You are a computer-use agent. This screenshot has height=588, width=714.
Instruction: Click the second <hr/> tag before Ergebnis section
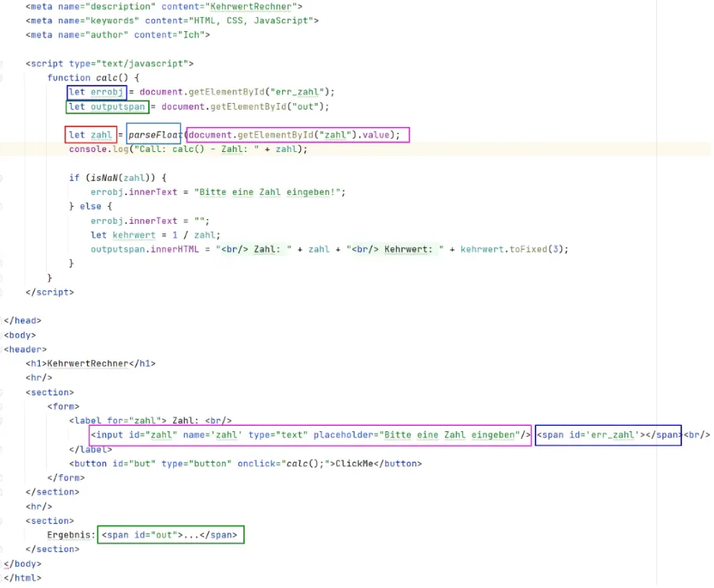(39, 506)
